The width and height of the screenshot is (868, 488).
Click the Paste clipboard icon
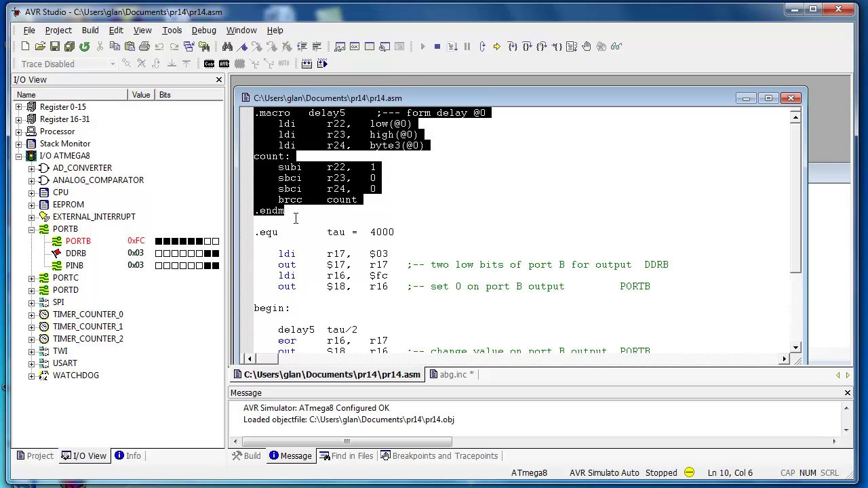(129, 46)
